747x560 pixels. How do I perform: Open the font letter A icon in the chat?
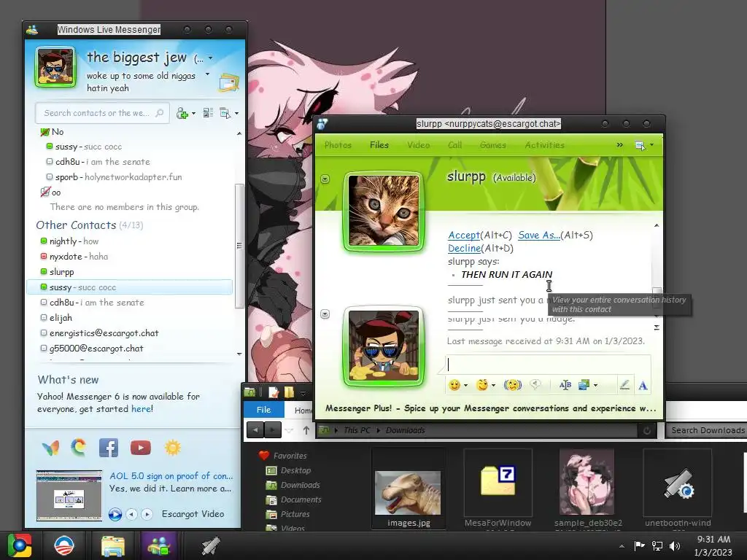pyautogui.click(x=643, y=385)
